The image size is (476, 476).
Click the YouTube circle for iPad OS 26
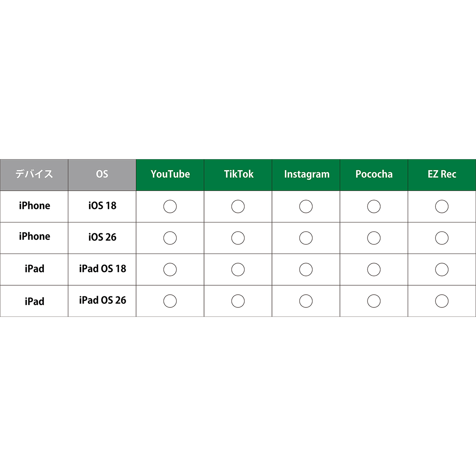tap(170, 301)
